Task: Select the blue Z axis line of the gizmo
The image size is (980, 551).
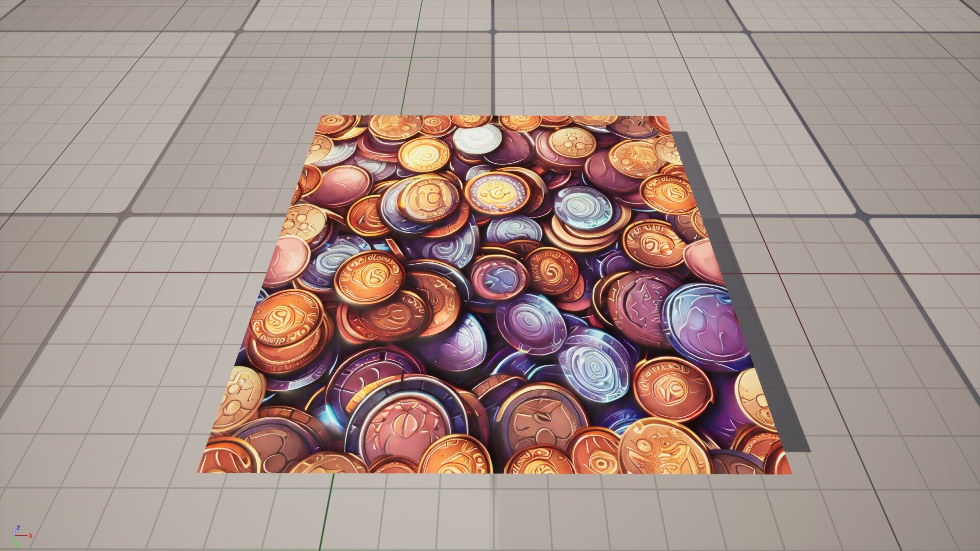Action: click(x=15, y=532)
